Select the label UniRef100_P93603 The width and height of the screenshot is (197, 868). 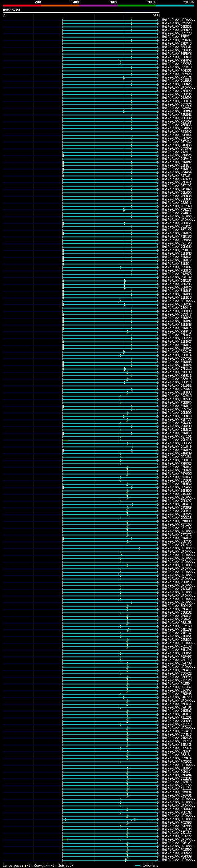click(x=177, y=132)
